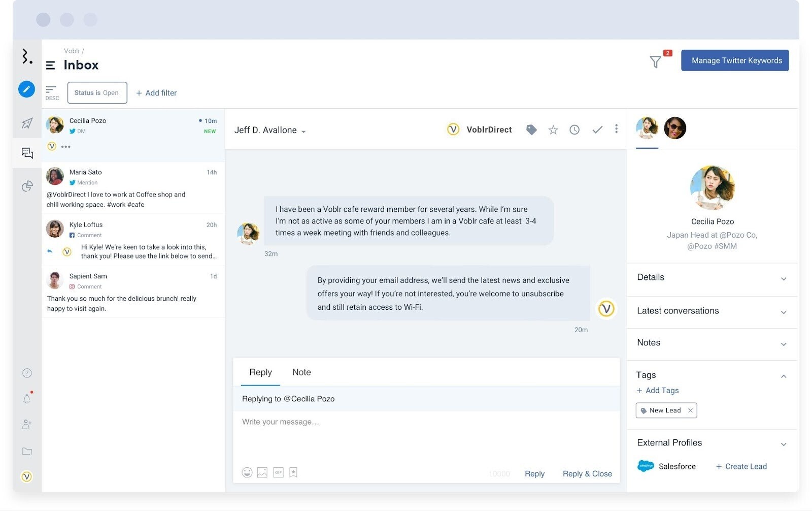Switch to the Note tab
Viewport: 812px width, 511px height.
tap(301, 372)
